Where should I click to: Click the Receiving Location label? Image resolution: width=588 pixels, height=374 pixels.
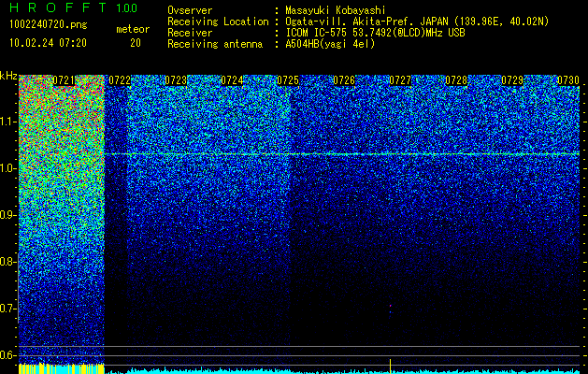click(x=218, y=22)
